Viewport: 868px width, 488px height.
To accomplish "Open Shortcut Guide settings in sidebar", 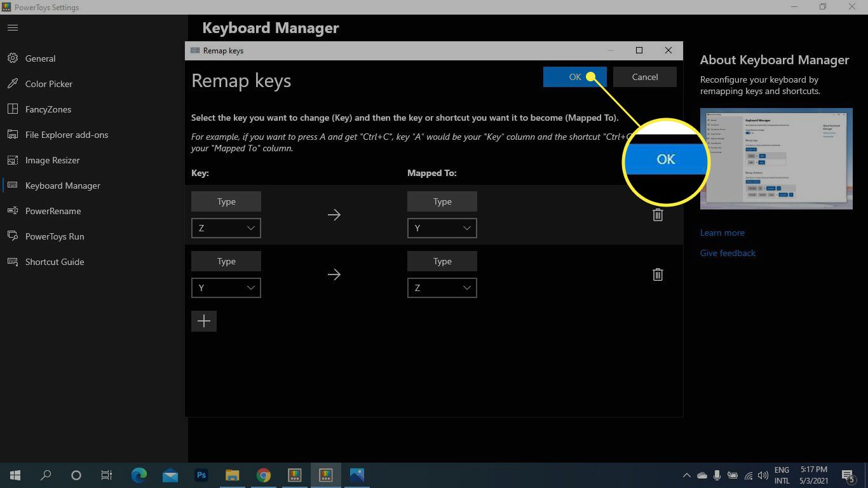I will (x=94, y=262).
